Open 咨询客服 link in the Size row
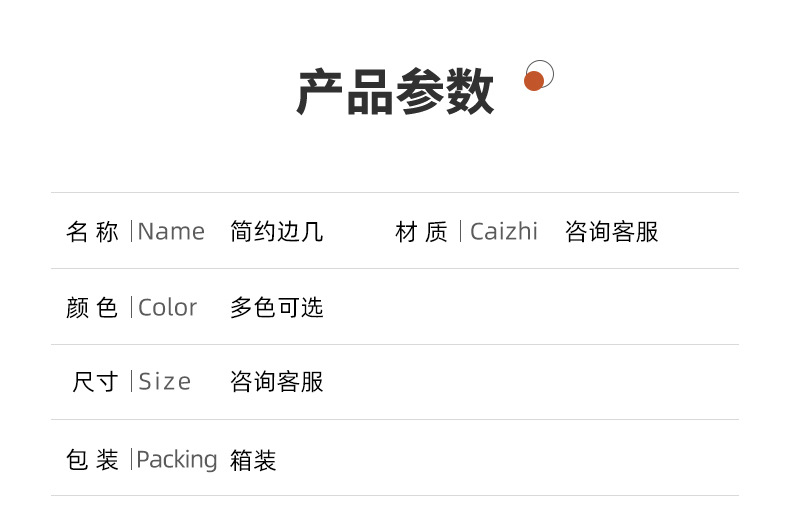Viewport: 790px width, 510px height. [x=276, y=382]
